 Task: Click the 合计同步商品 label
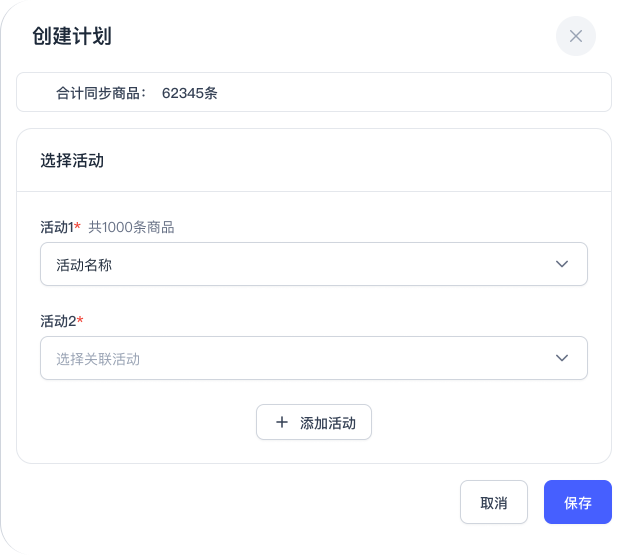click(x=101, y=93)
